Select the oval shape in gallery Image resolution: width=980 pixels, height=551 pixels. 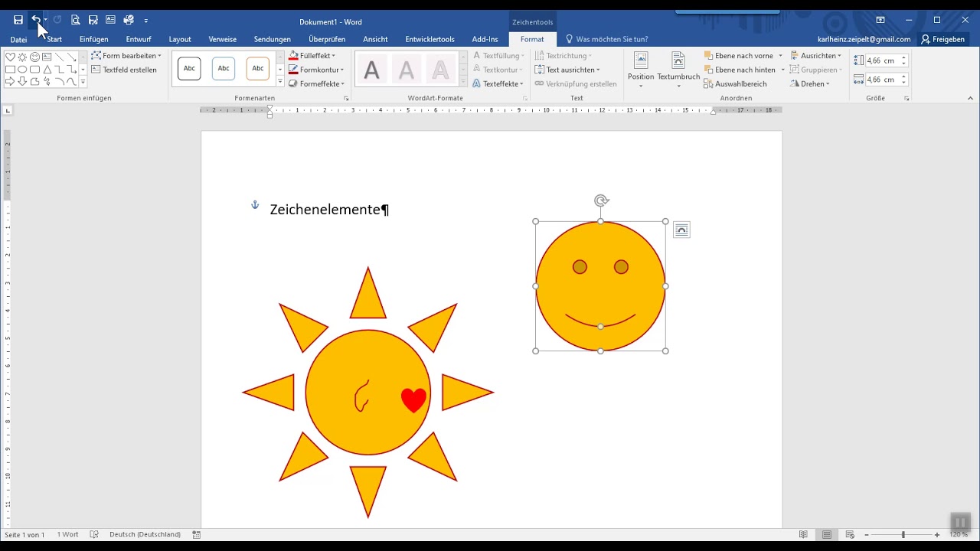[22, 69]
